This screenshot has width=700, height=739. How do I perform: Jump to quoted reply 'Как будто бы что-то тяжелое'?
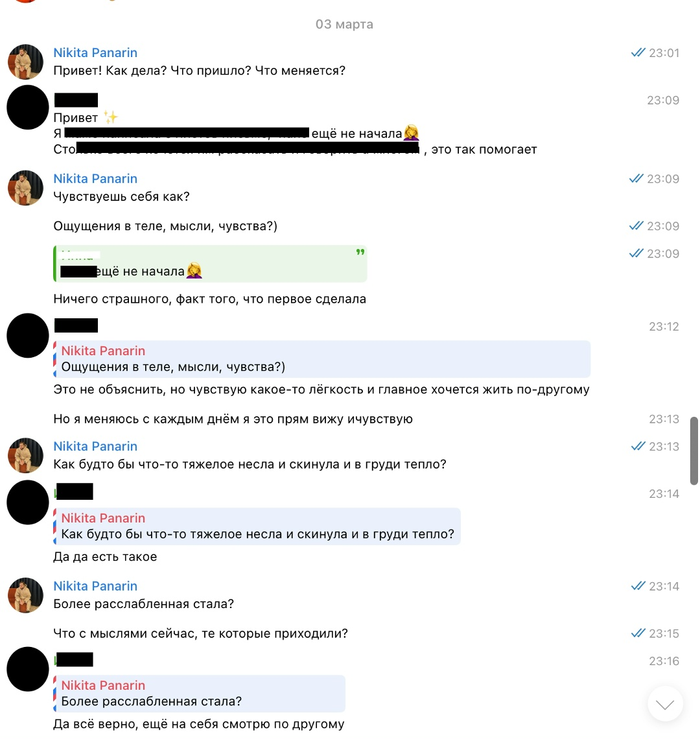click(257, 526)
